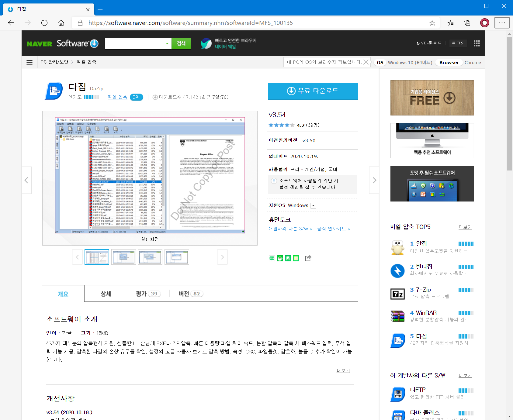513x420 pixels.
Task: Click the 로그인 button
Action: point(458,43)
